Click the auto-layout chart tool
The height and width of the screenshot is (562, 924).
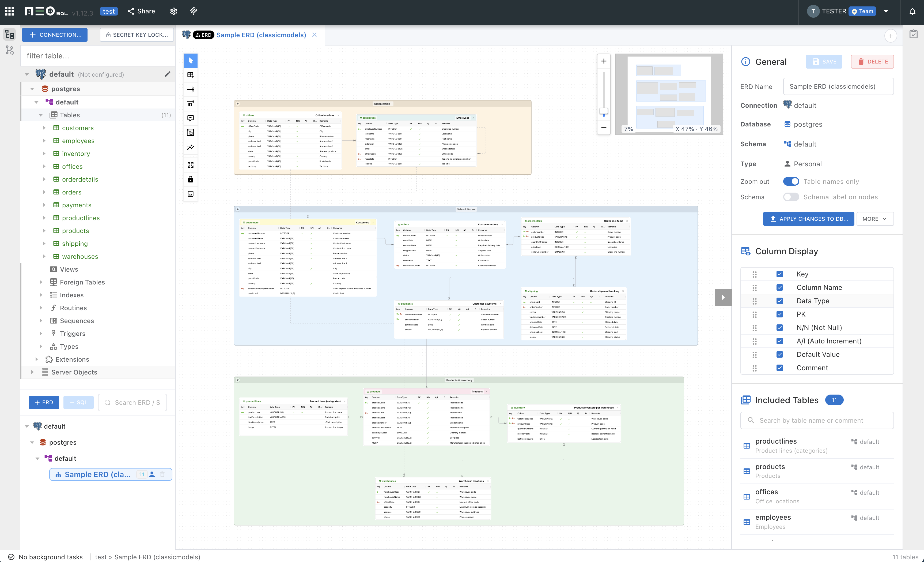click(191, 147)
